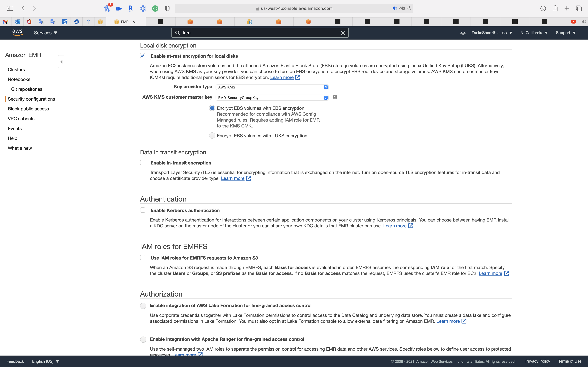This screenshot has width=588, height=367.
Task: Clear the search field with X icon
Action: (x=343, y=33)
